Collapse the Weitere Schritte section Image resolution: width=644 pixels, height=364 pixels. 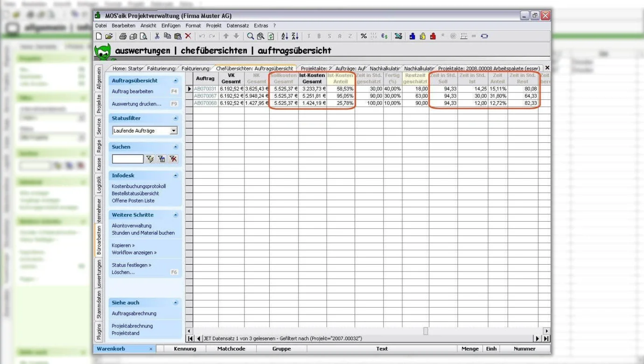175,215
